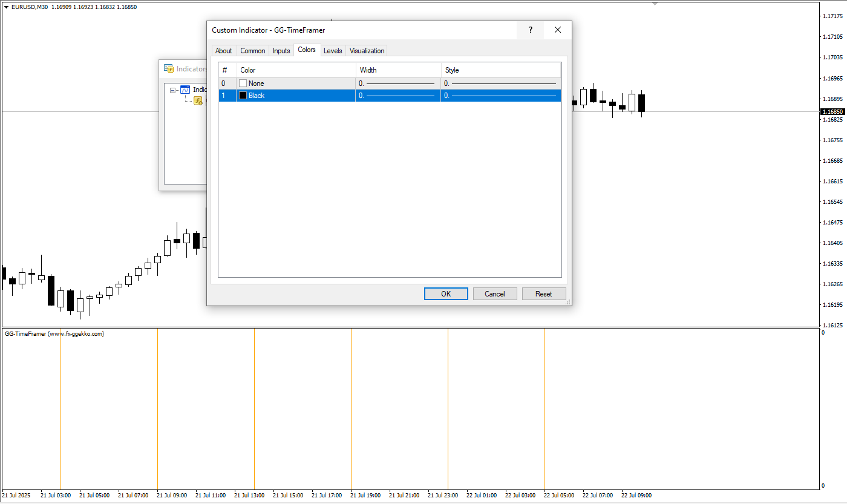Image resolution: width=847 pixels, height=504 pixels.
Task: Click the help question mark button
Action: tap(531, 30)
